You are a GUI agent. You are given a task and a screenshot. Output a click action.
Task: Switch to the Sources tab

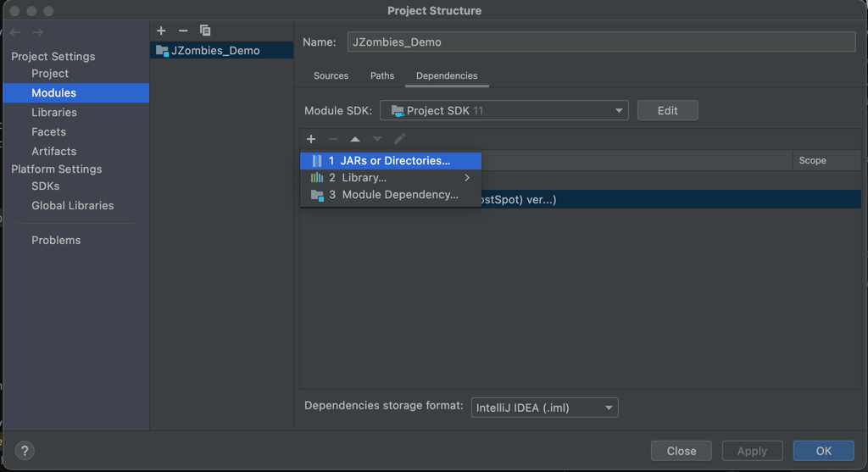331,75
